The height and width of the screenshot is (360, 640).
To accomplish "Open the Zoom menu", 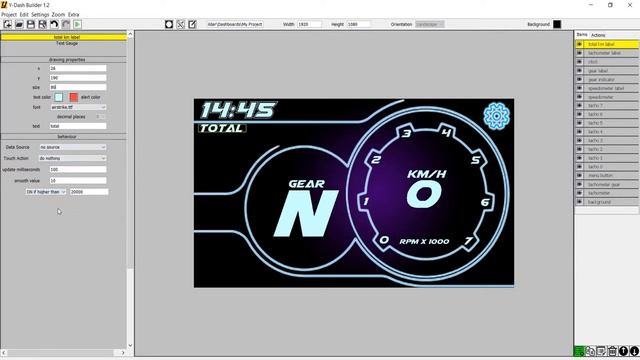I will [58, 14].
